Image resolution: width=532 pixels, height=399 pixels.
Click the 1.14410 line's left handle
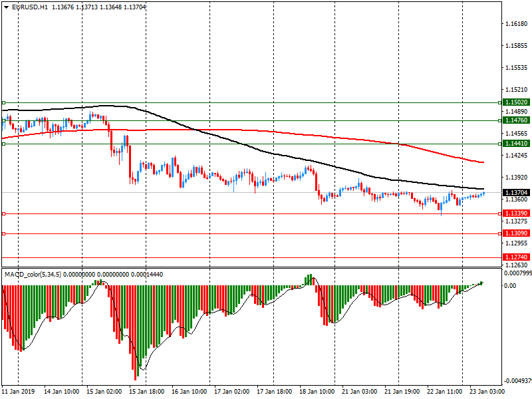[4, 144]
